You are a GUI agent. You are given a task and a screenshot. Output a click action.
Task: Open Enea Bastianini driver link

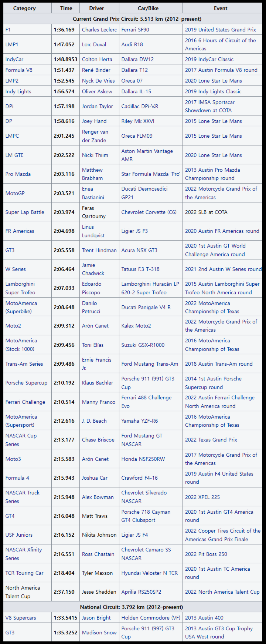tap(93, 193)
